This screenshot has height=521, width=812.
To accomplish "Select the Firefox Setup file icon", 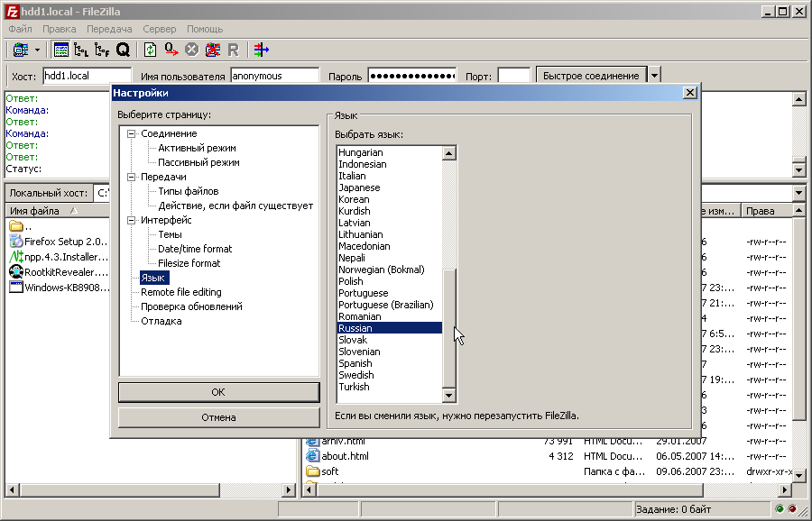I will click(16, 241).
